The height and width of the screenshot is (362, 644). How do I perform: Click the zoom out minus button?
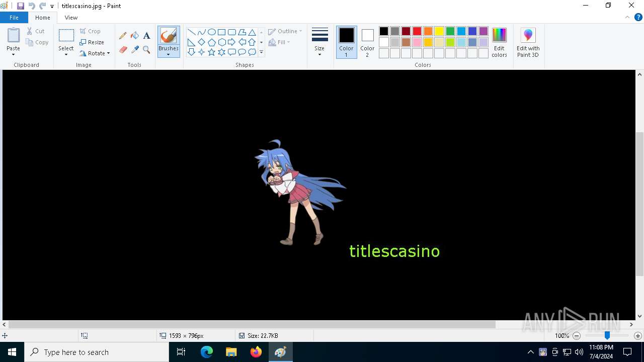point(577,336)
